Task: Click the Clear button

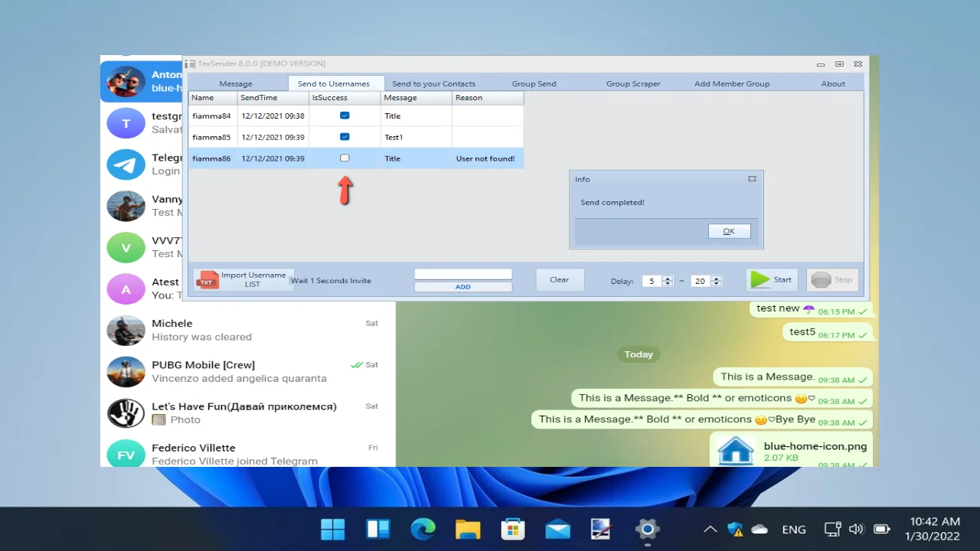Action: tap(560, 279)
